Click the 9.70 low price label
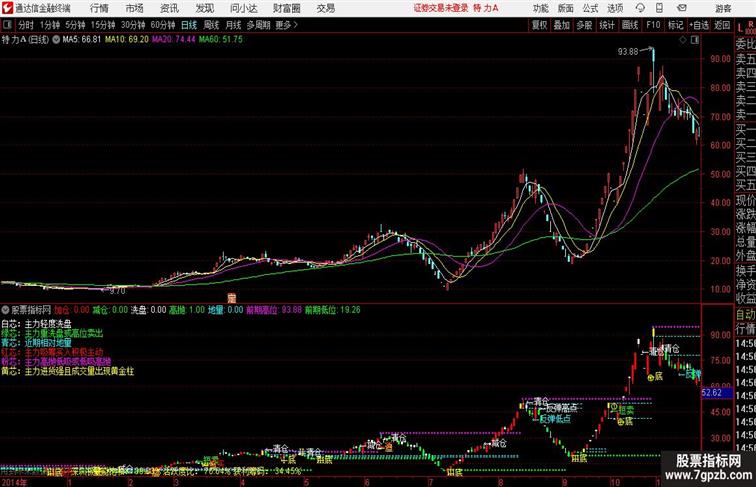756x487 pixels. [x=117, y=291]
